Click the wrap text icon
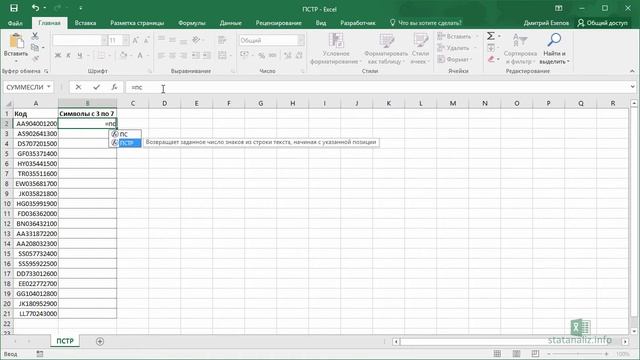 tap(222, 40)
